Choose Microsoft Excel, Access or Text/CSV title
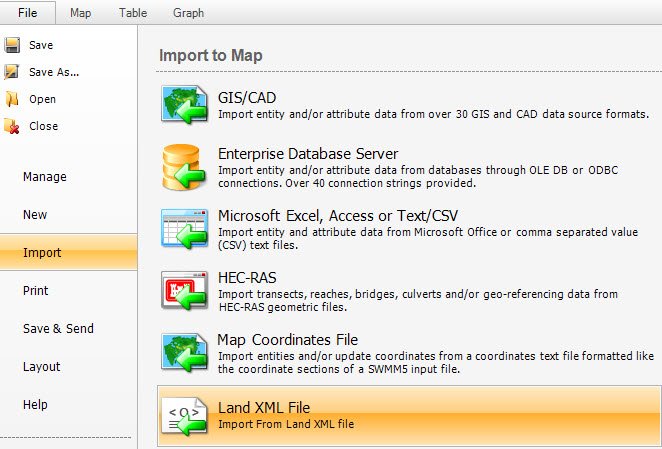Image resolution: width=662 pixels, height=449 pixels. [x=338, y=216]
